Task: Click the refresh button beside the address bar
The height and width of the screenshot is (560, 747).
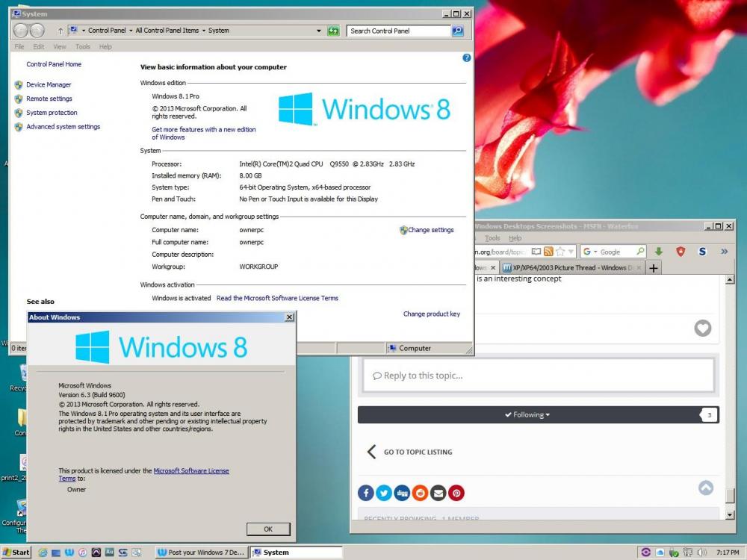Action: click(x=333, y=31)
